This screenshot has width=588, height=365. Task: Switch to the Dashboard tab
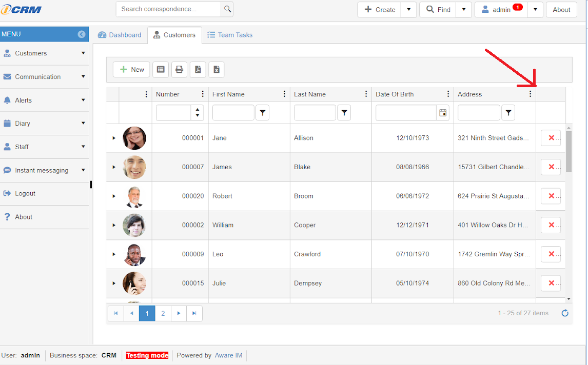click(x=120, y=35)
